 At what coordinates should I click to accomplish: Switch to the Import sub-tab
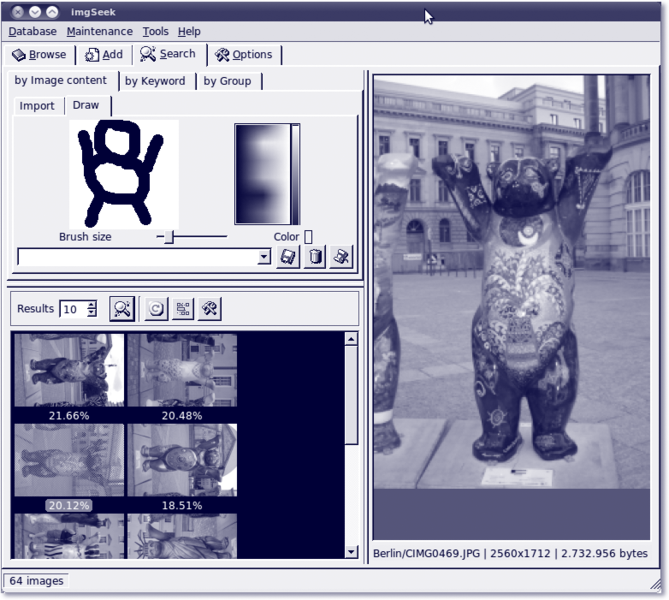(38, 106)
